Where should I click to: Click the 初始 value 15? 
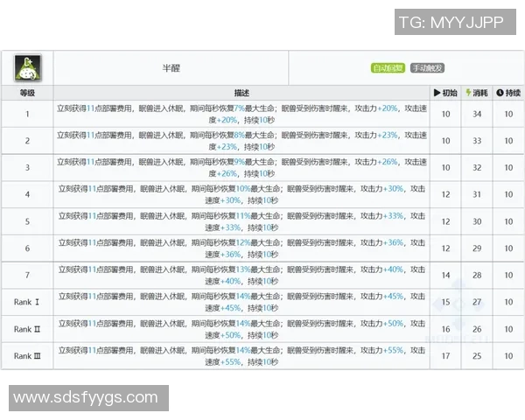pos(445,302)
